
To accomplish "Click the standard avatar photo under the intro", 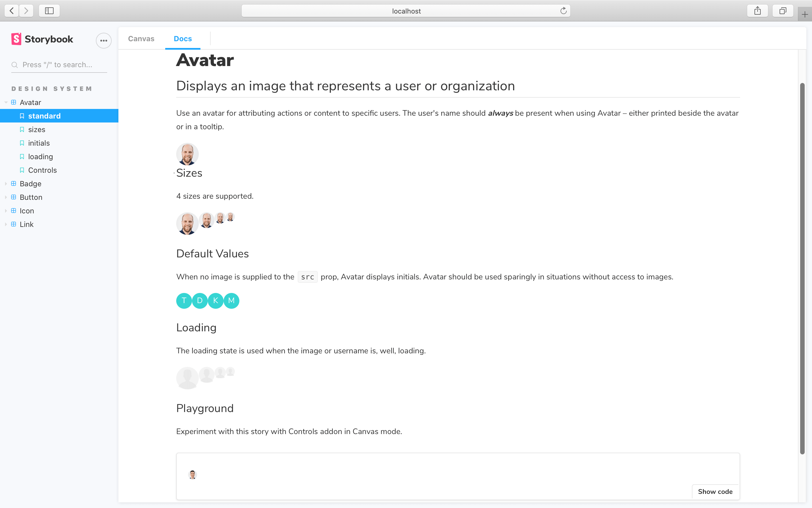I will coord(187,154).
